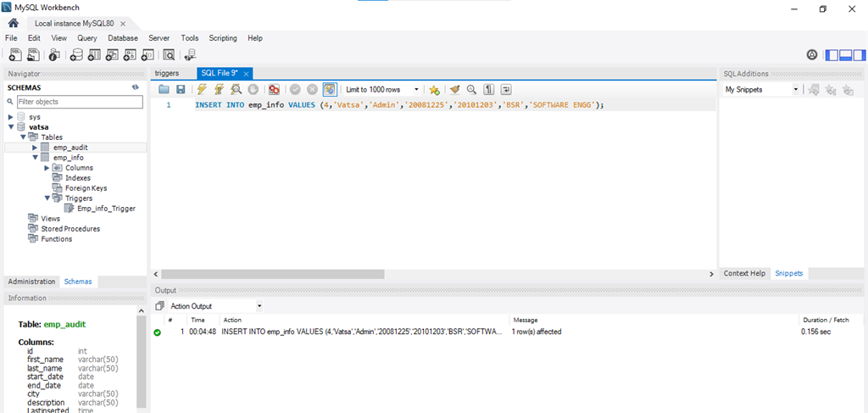
Task: Commit transaction check icon
Action: click(x=295, y=89)
